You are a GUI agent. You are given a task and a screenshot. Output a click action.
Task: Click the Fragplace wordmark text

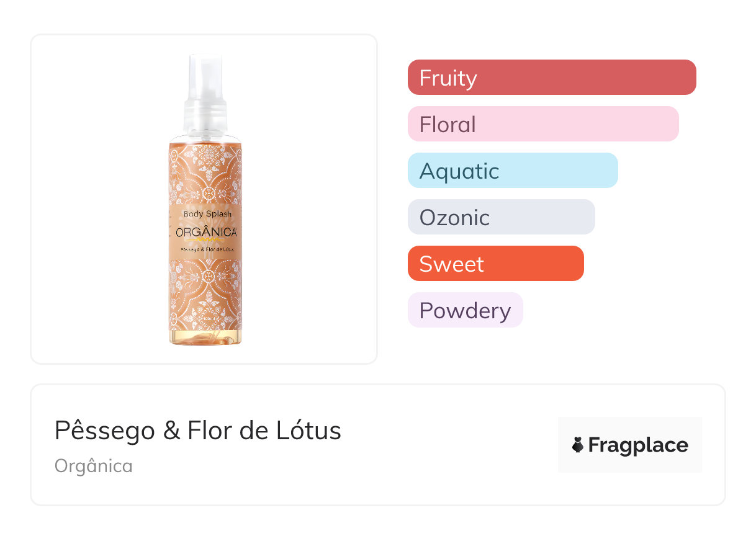pos(637,445)
